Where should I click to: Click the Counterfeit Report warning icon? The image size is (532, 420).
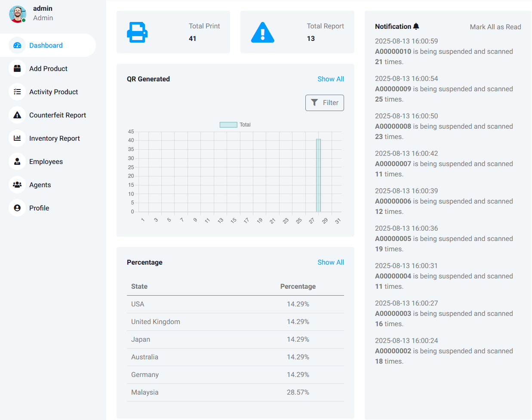[x=17, y=115]
